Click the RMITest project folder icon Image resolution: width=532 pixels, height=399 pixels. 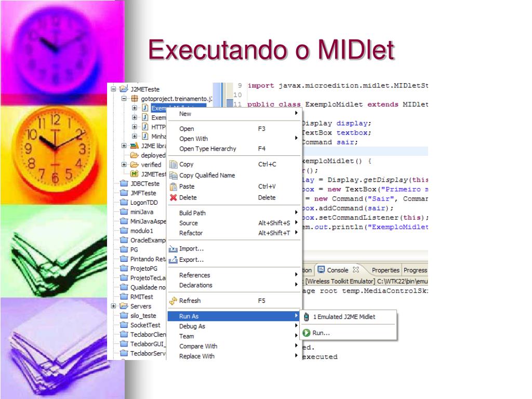click(124, 297)
